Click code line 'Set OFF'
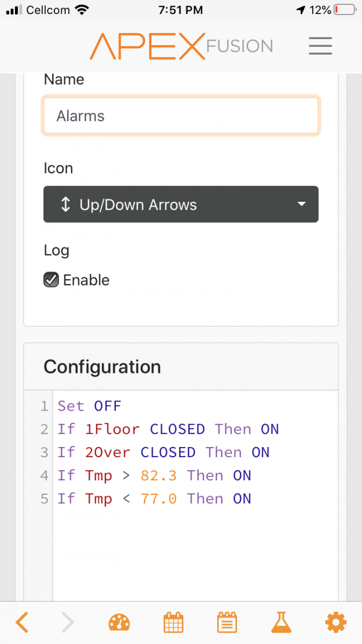Viewport: 362px width, 644px height. 90,406
